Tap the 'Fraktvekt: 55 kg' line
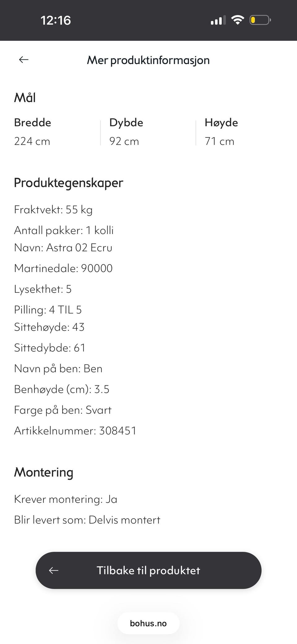Viewport: 297px width, 644px height. click(53, 210)
